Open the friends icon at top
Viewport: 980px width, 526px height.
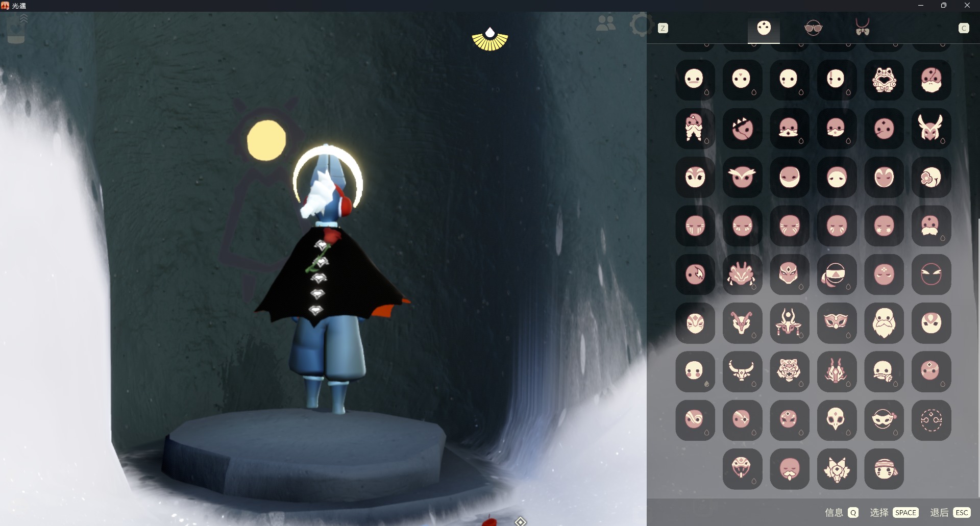606,23
